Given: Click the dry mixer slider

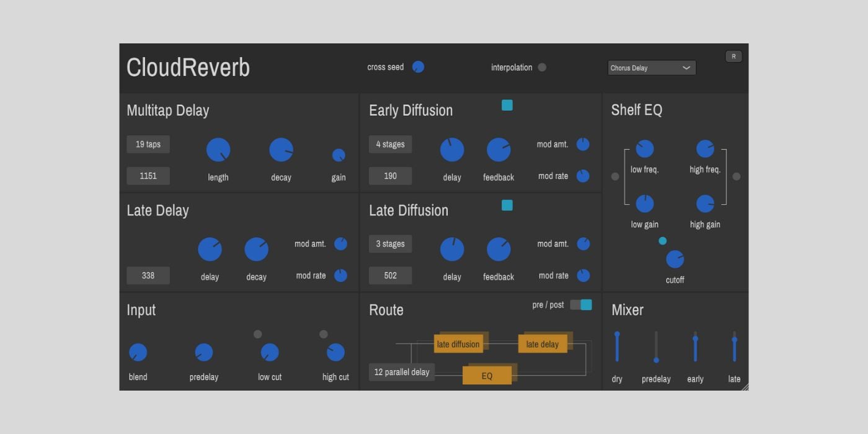Looking at the screenshot, I should (x=617, y=347).
